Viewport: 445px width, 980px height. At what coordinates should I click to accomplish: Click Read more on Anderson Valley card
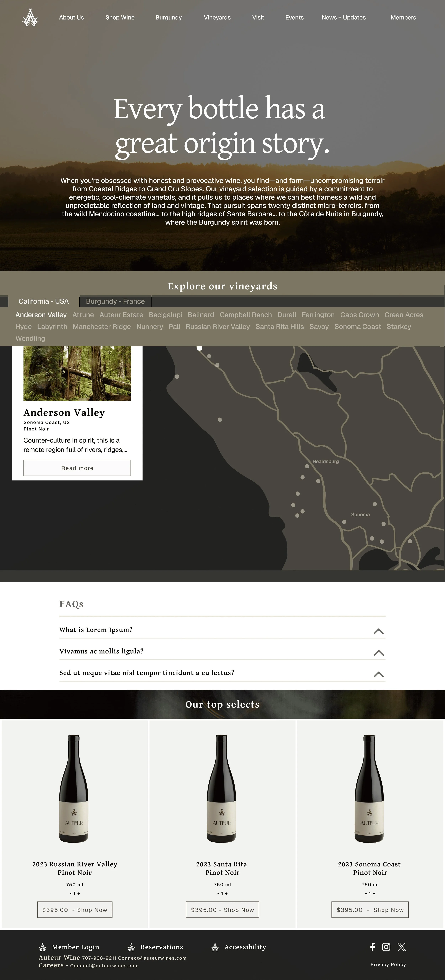click(77, 468)
